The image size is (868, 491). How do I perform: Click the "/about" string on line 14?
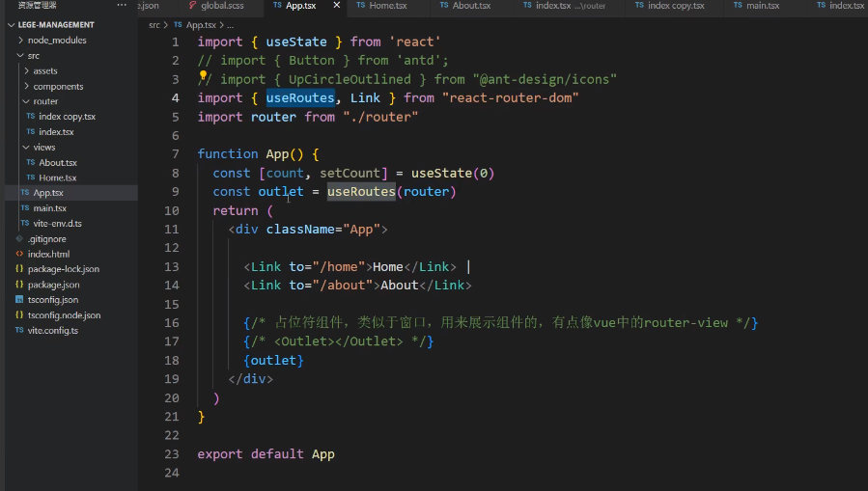[x=342, y=286]
